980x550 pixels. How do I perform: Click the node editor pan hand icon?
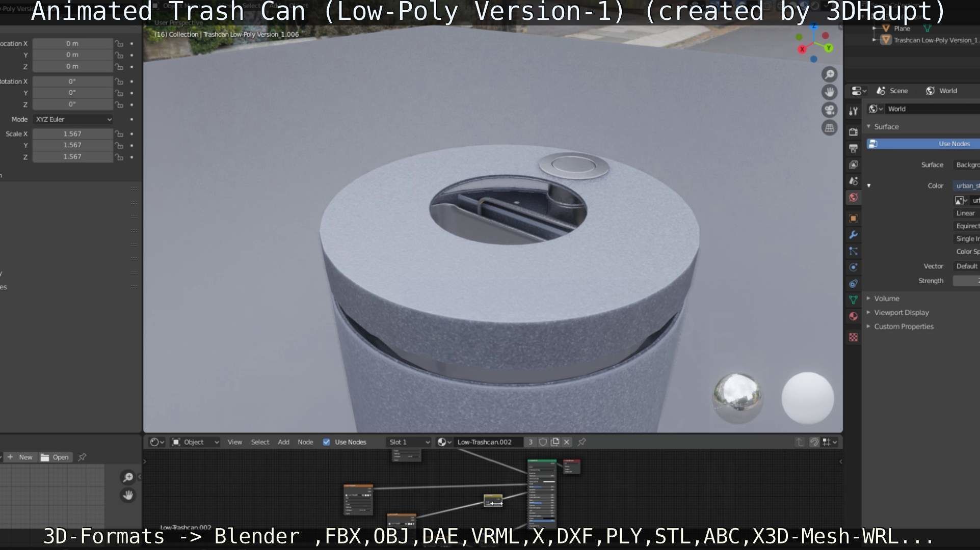[x=128, y=495]
